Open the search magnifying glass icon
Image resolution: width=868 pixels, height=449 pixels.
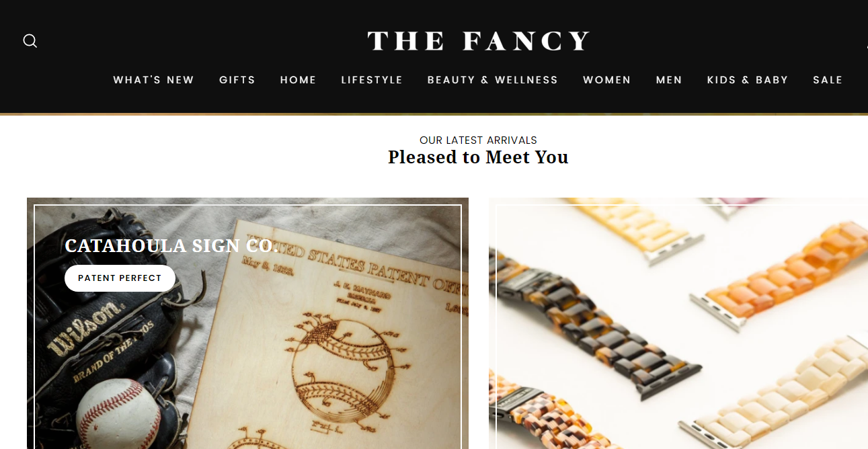pos(30,41)
